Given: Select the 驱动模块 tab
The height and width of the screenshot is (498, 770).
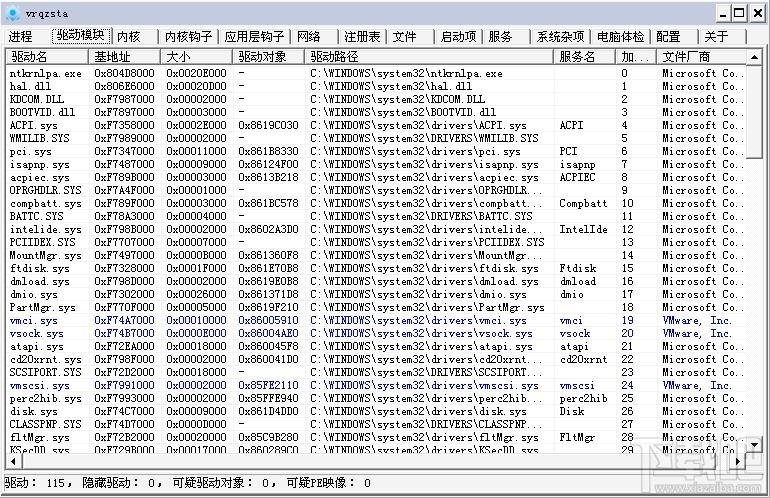Looking at the screenshot, I should (81, 35).
